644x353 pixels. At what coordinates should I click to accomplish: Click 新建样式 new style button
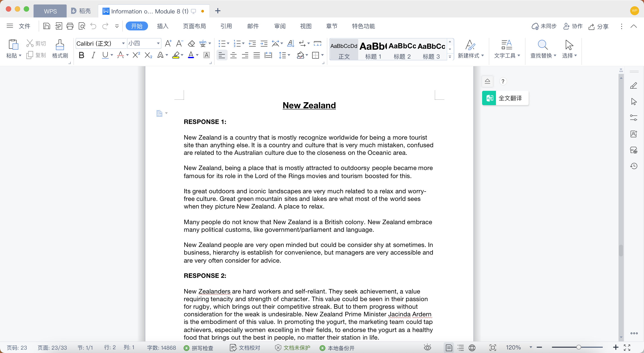click(470, 49)
